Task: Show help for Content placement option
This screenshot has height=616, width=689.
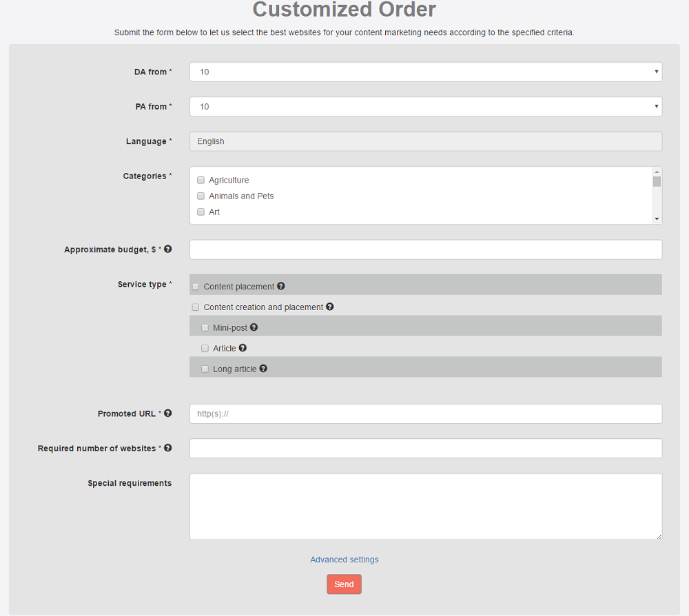Action: (281, 286)
